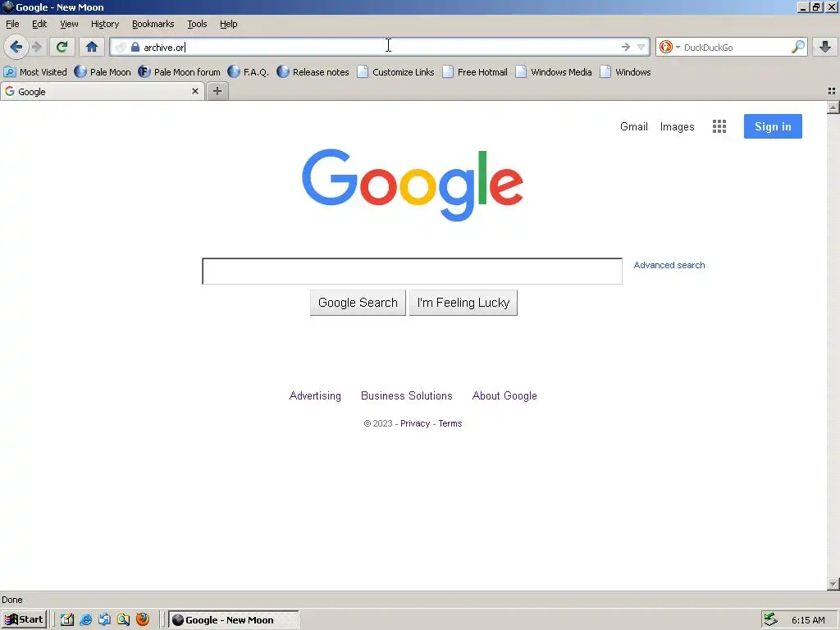Click the Gmail link
This screenshot has width=840, height=630.
click(x=634, y=127)
